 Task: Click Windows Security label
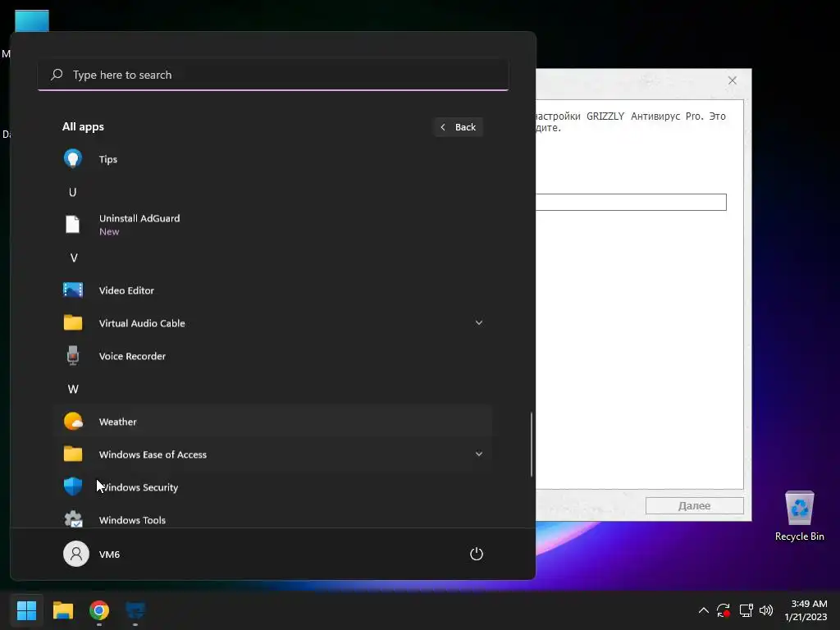139,487
